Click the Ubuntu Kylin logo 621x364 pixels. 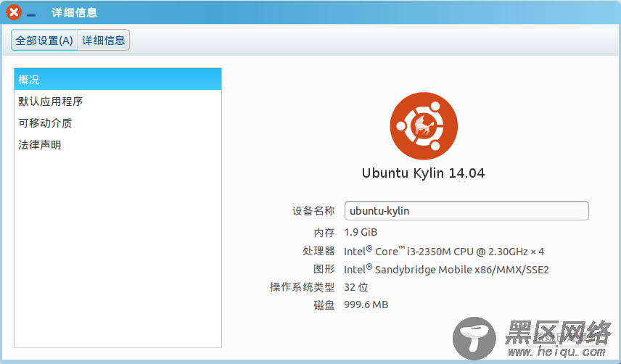point(424,126)
